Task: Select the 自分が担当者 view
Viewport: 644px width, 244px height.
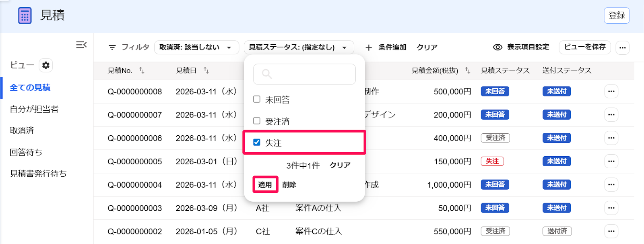Action: point(34,109)
